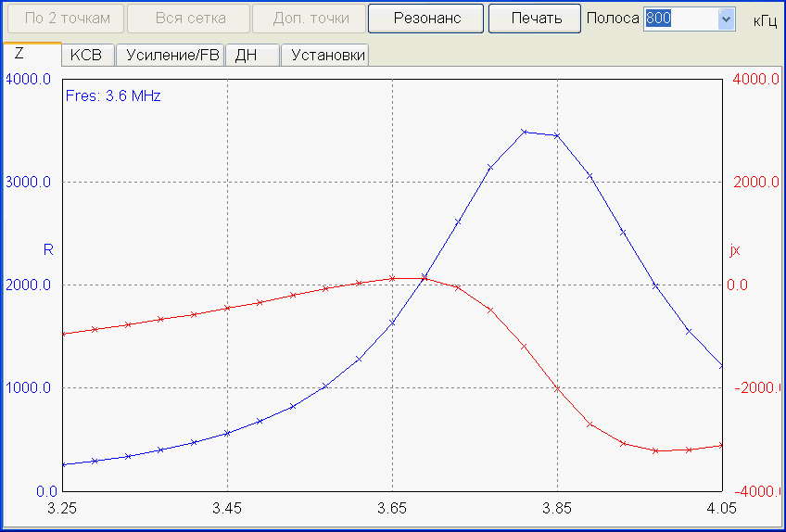Click the leftmost point on the red jx curve
The height and width of the screenshot is (532, 786).
click(63, 334)
